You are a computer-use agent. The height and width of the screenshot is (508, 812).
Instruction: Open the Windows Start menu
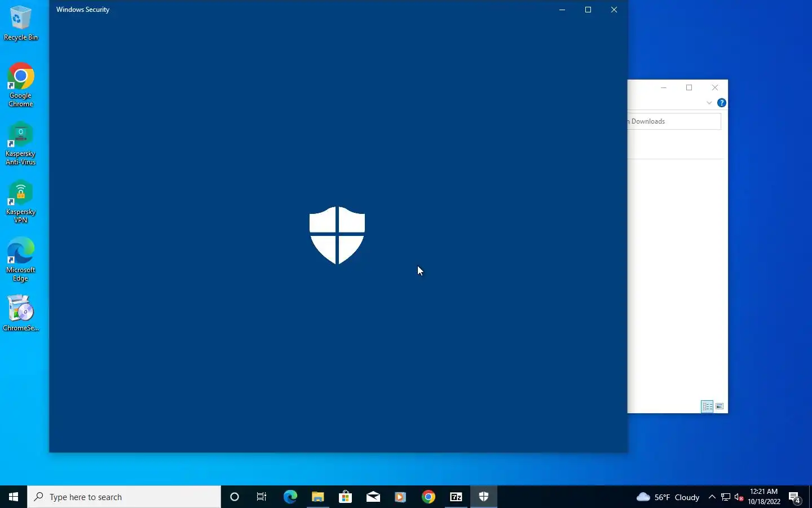(x=14, y=497)
